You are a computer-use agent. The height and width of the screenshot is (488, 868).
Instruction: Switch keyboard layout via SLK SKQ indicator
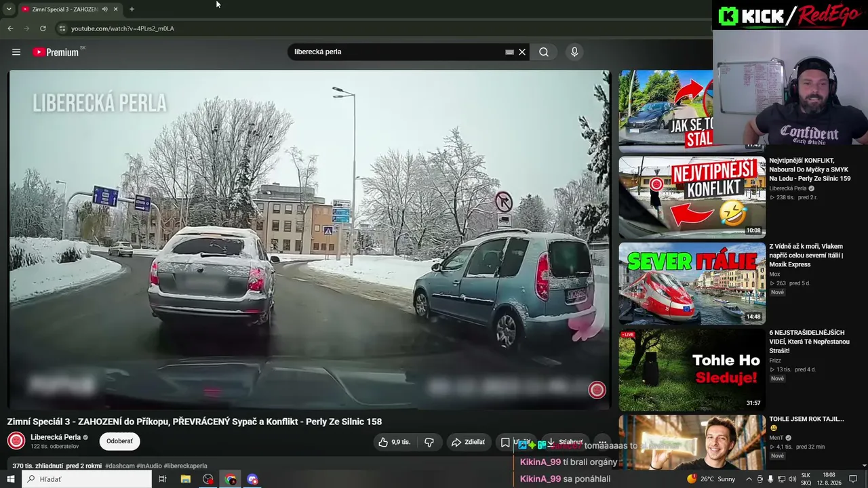tap(806, 479)
